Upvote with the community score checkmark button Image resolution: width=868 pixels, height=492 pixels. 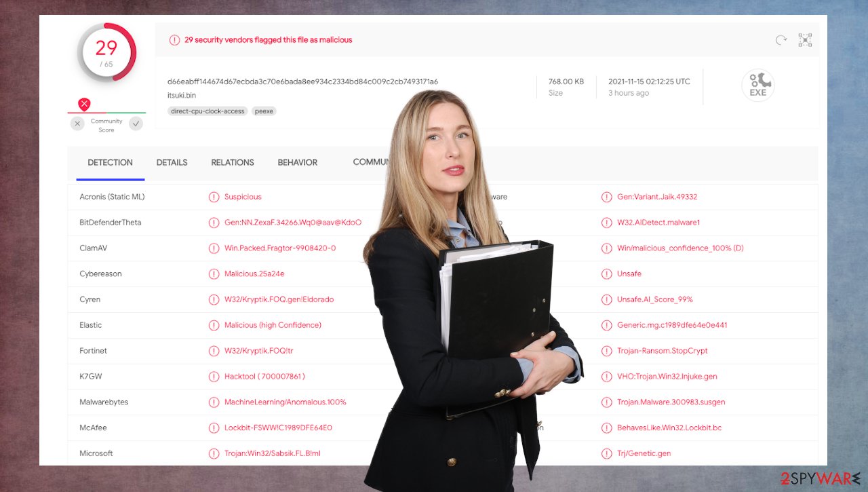click(136, 124)
